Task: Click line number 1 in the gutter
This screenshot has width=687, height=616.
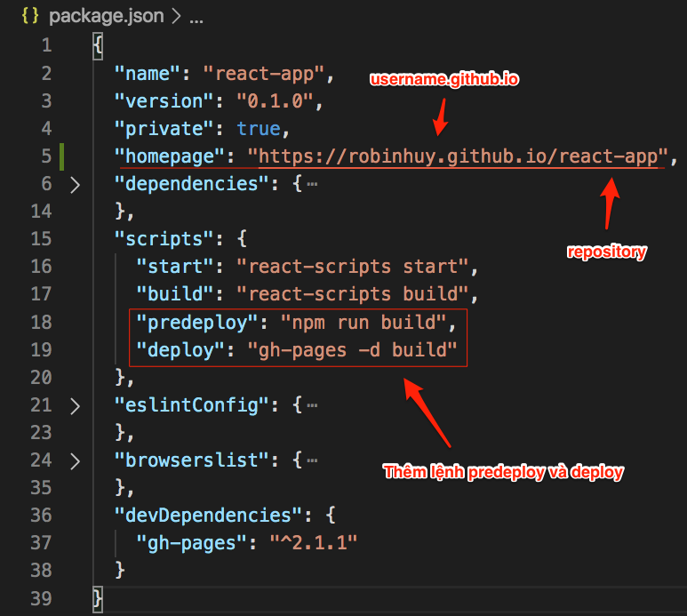Action: pyautogui.click(x=47, y=45)
